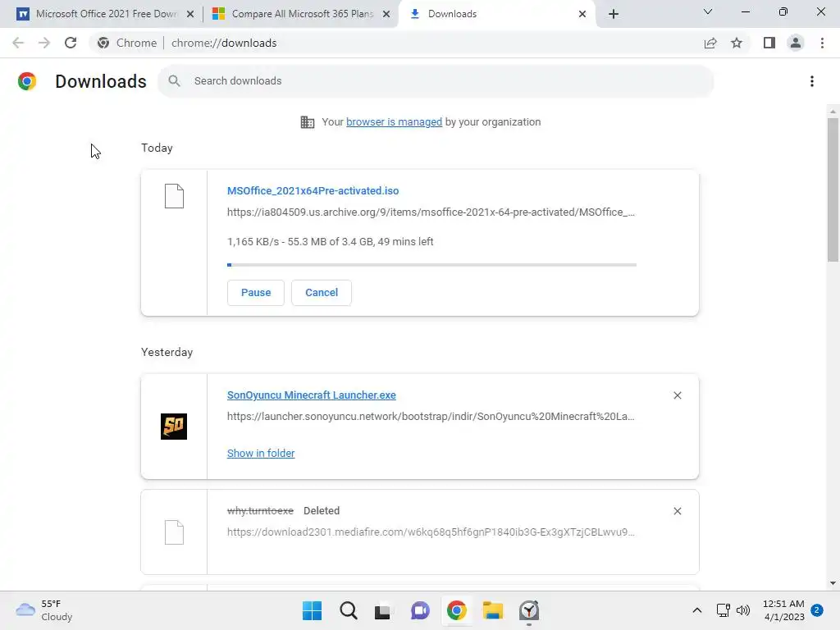Screen dimensions: 840x630
Task: Click the Yesterday heading
Action: pyautogui.click(x=167, y=352)
